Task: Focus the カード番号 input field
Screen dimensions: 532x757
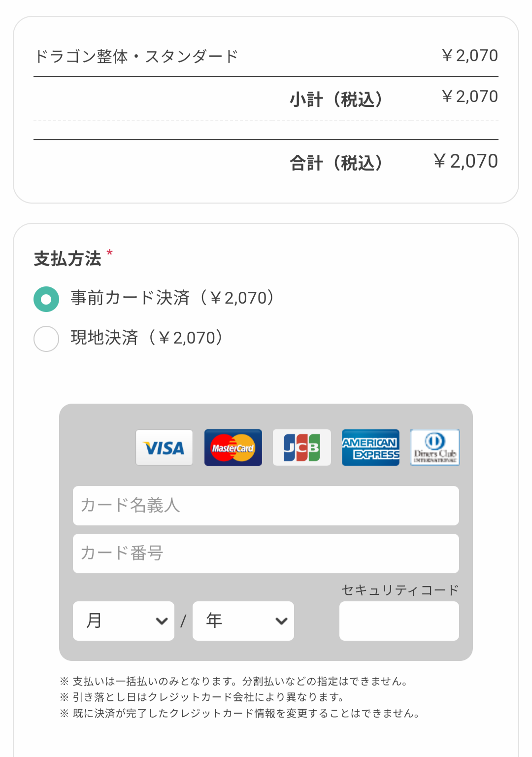Action: click(x=266, y=553)
